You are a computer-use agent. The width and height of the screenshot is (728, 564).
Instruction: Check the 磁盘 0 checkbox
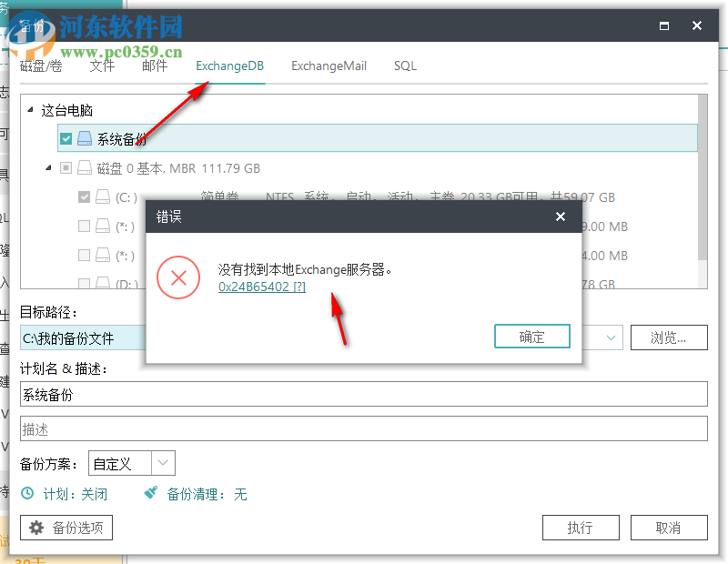(66, 167)
